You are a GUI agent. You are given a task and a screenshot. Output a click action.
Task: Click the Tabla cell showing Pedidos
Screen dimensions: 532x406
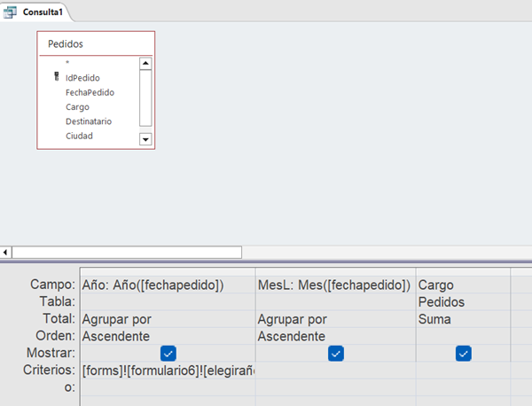pos(463,302)
